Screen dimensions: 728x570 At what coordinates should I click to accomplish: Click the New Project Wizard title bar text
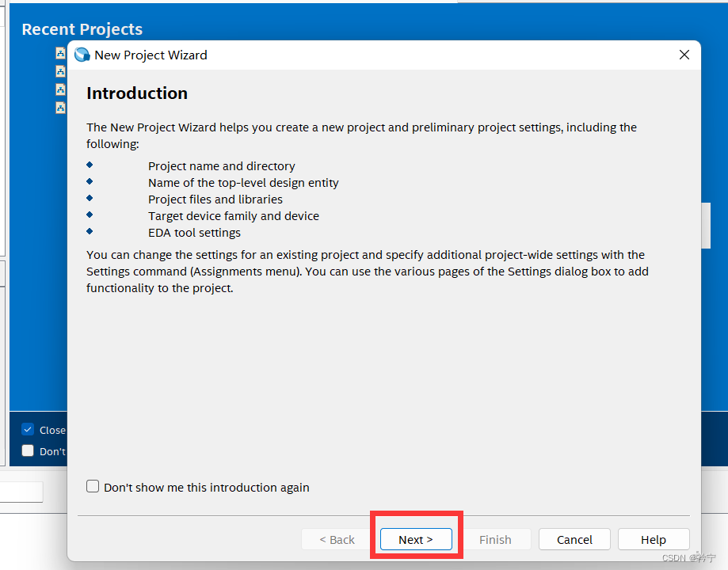[x=151, y=55]
